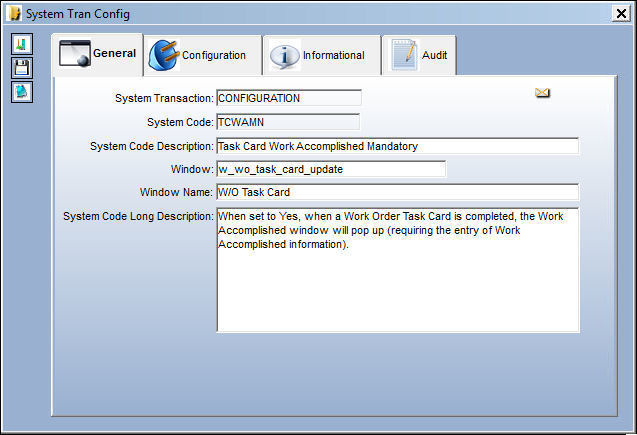The image size is (637, 435).
Task: Click the System Code Long Description label
Action: tap(138, 216)
